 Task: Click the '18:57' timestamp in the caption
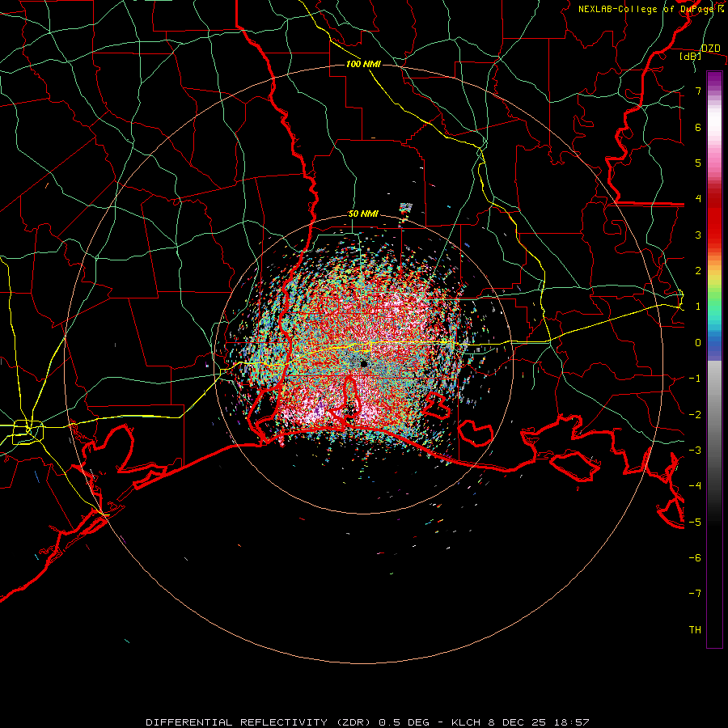[570, 722]
